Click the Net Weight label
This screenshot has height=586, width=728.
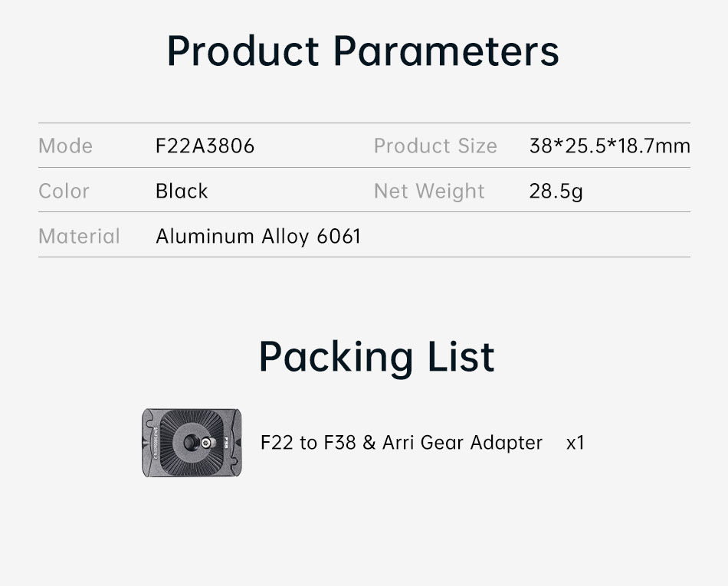pos(429,191)
